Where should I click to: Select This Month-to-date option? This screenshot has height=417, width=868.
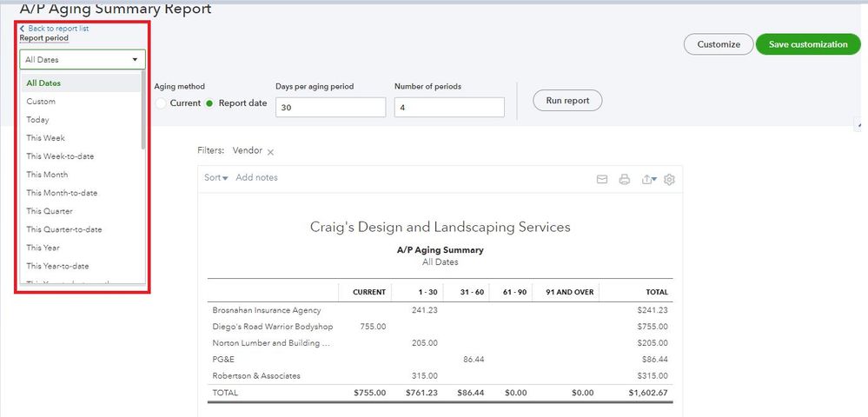click(x=62, y=193)
